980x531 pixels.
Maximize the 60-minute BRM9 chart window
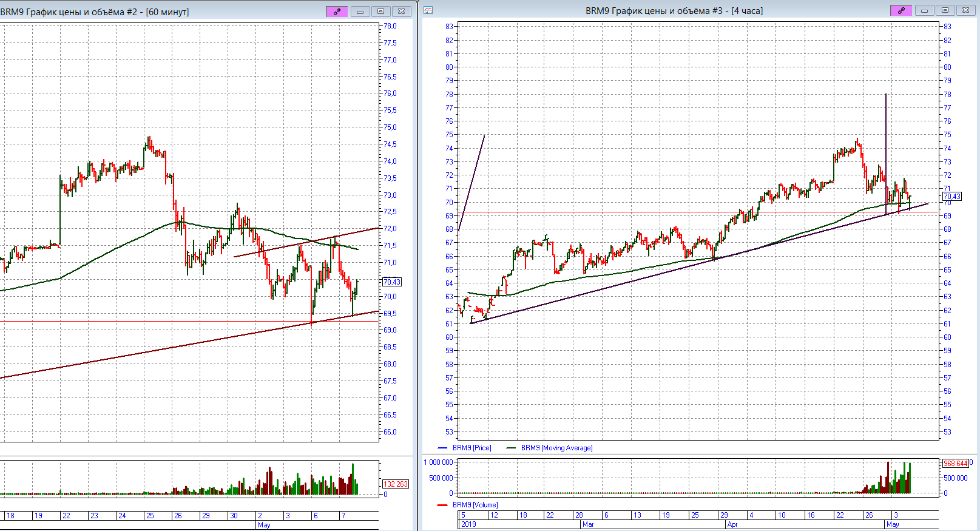click(381, 12)
